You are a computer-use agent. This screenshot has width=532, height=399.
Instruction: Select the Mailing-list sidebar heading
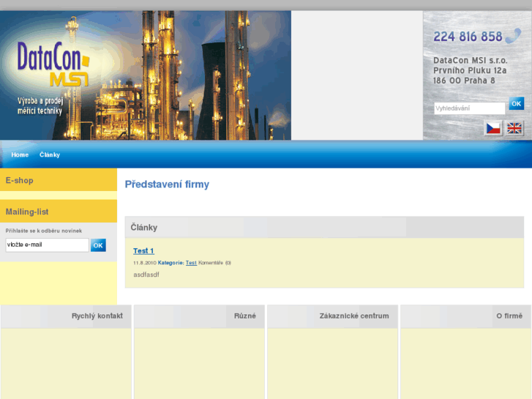coord(27,212)
